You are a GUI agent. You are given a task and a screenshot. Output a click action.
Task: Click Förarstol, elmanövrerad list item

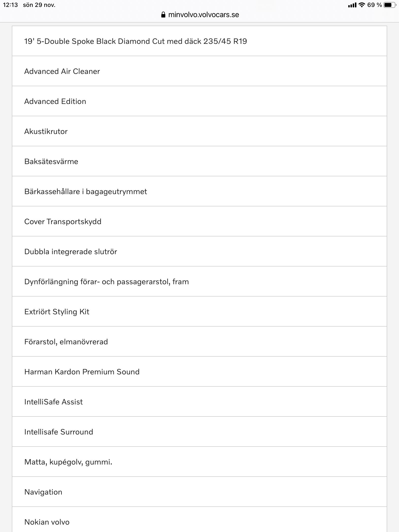point(199,342)
